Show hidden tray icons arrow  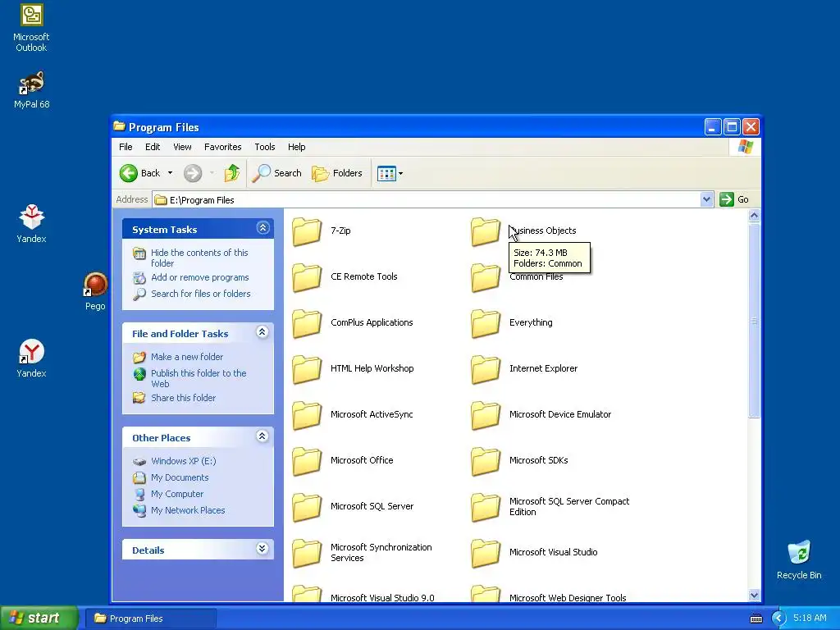coord(778,619)
